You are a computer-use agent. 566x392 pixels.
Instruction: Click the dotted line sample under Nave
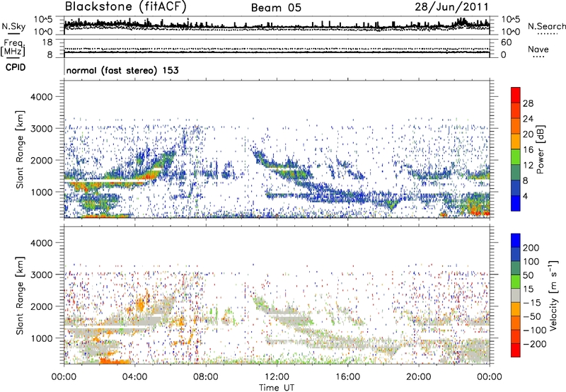click(x=539, y=57)
